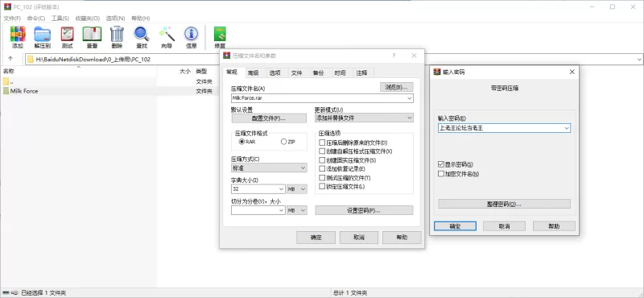Click the help '?' icon in 压缩文件名和参数 dialog
Screen dimensions: 644x298
(x=394, y=56)
